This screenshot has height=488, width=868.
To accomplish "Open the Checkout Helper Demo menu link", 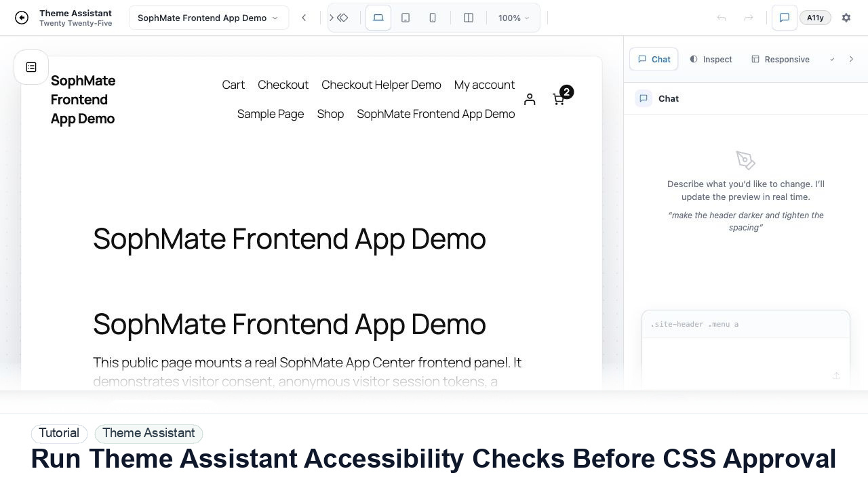I will pos(381,85).
